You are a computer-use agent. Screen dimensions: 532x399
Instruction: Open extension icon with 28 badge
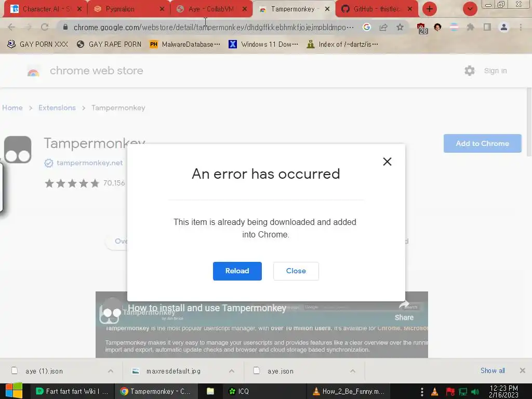[421, 28]
